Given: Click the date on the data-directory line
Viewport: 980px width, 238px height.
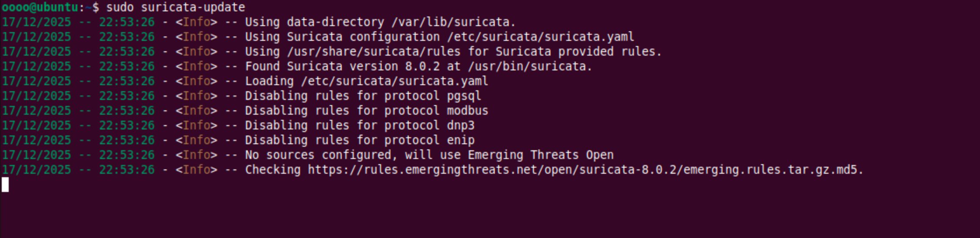Looking at the screenshot, I should tap(37, 22).
